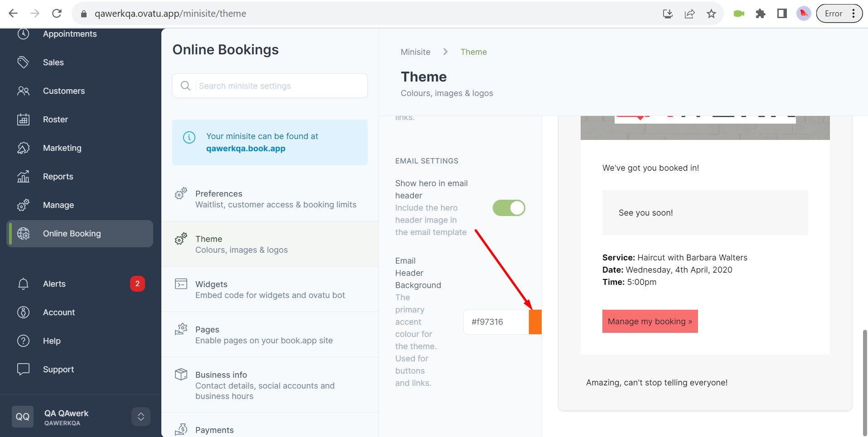Open the Widgets settings section
This screenshot has height=437, width=868.
pos(270,289)
